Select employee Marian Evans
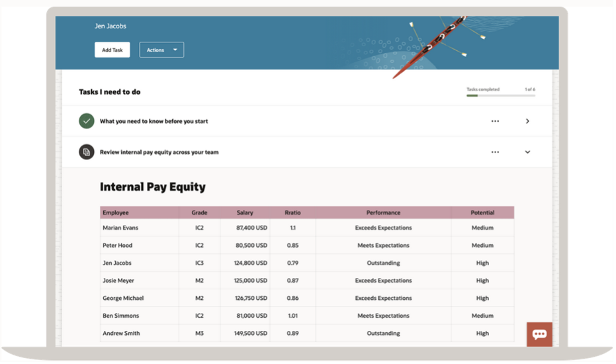Screen dimensions: 616x364 (x=120, y=228)
